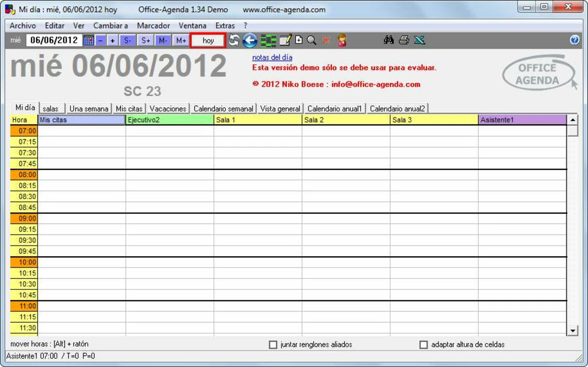Switch to the Calendario anual2 tab
Viewport: 588px width, 367px height.
(x=397, y=109)
